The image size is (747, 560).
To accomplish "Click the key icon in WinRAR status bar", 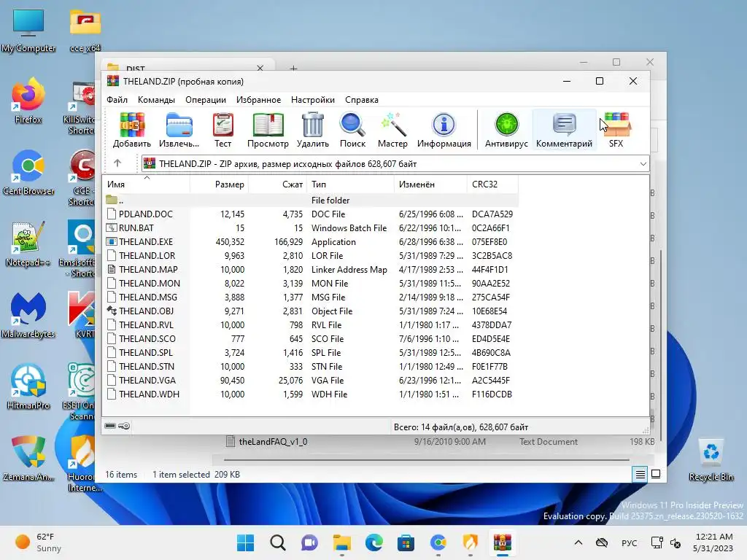I will point(124,426).
